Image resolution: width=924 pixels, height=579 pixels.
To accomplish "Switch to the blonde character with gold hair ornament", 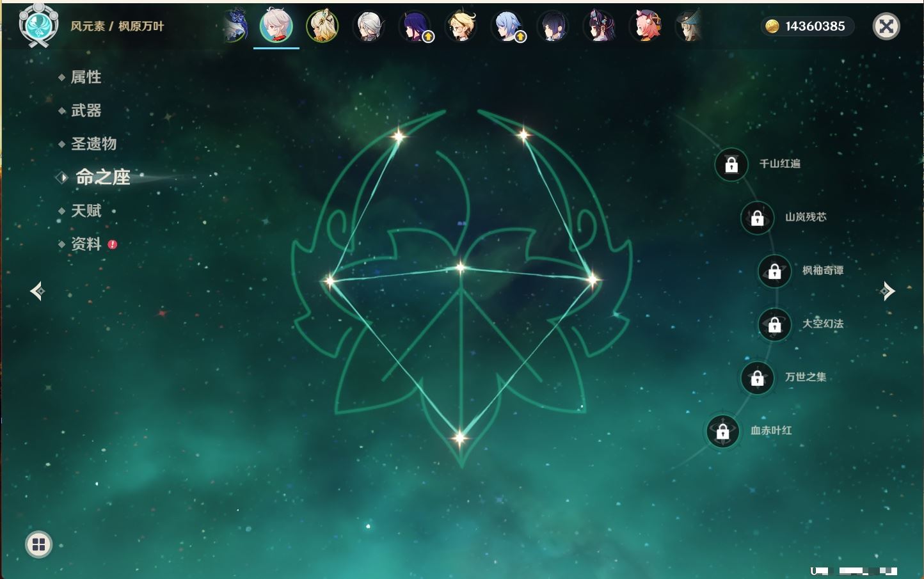I will 323,26.
